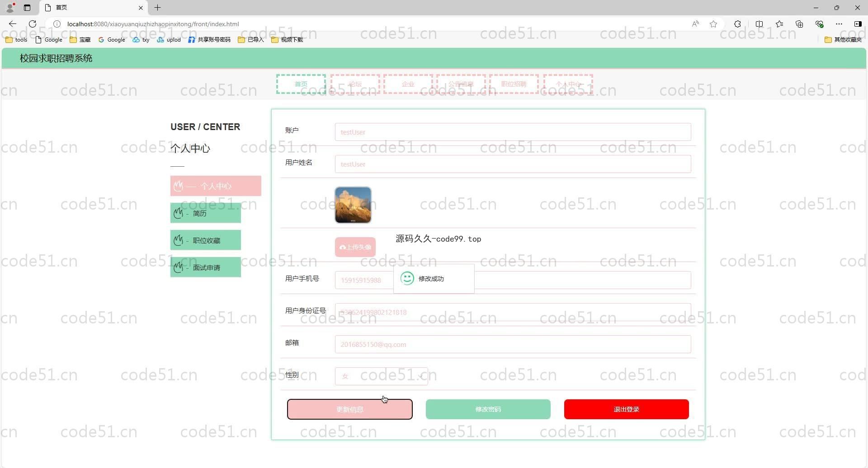The image size is (868, 468).
Task: Focus the 用户手机号 input field
Action: (513, 280)
